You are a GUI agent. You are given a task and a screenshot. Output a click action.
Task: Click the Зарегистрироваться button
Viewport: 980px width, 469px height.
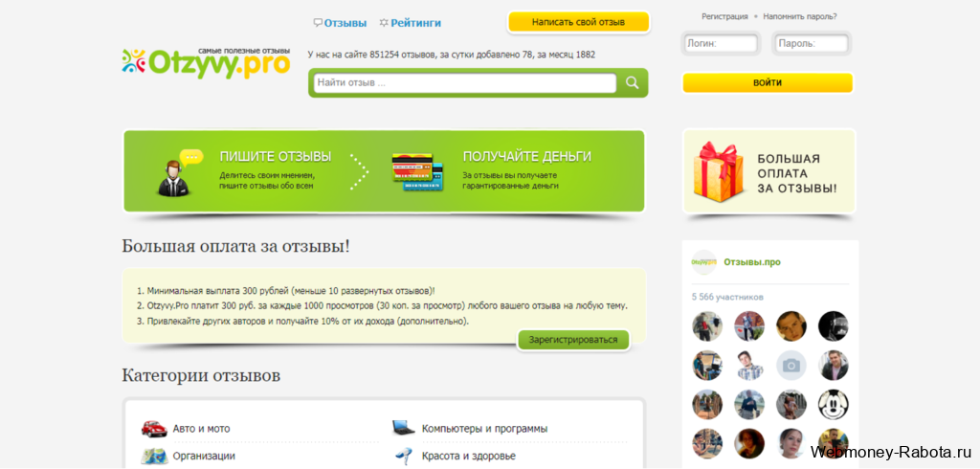click(573, 340)
